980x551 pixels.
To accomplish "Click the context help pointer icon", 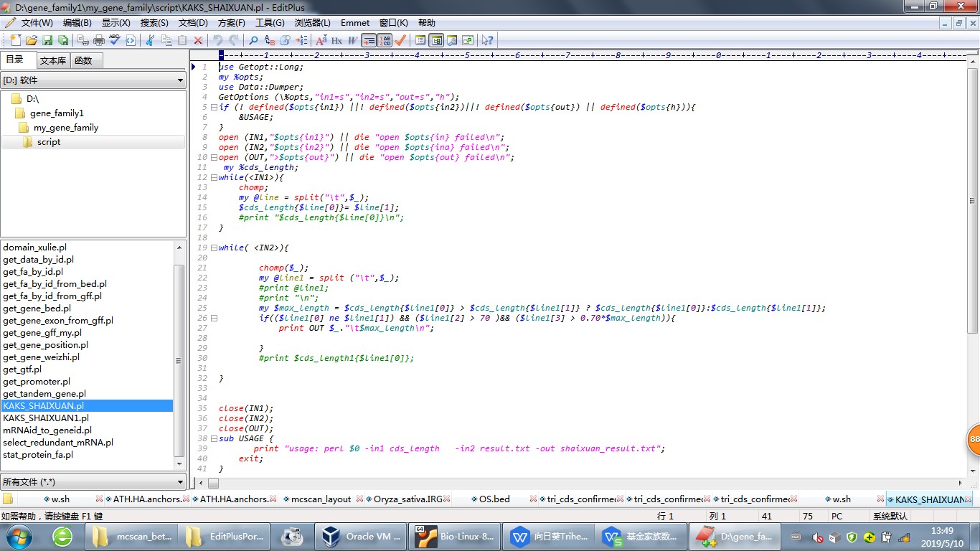I will pyautogui.click(x=487, y=40).
